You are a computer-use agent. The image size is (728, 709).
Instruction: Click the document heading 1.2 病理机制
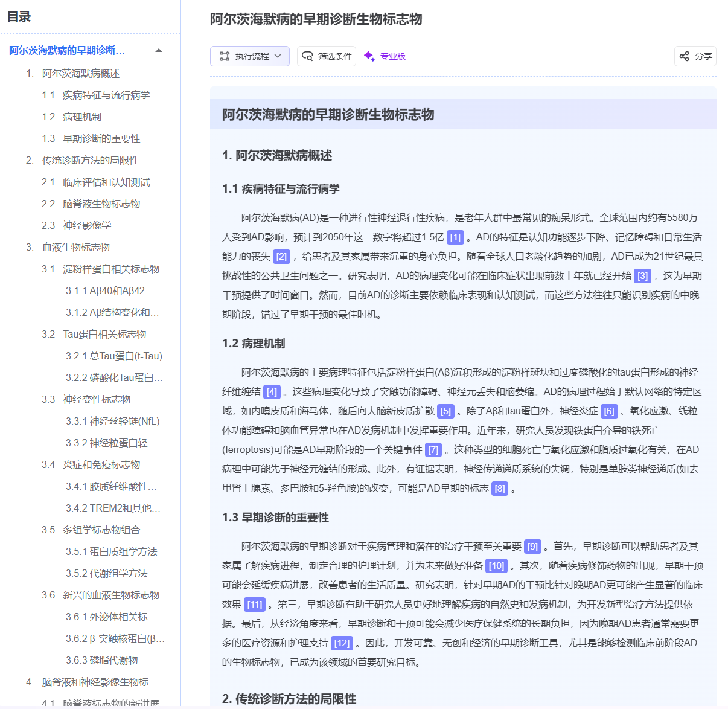(254, 344)
